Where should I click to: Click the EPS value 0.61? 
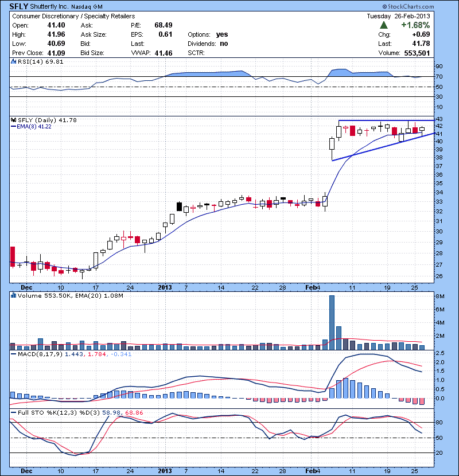tap(166, 34)
